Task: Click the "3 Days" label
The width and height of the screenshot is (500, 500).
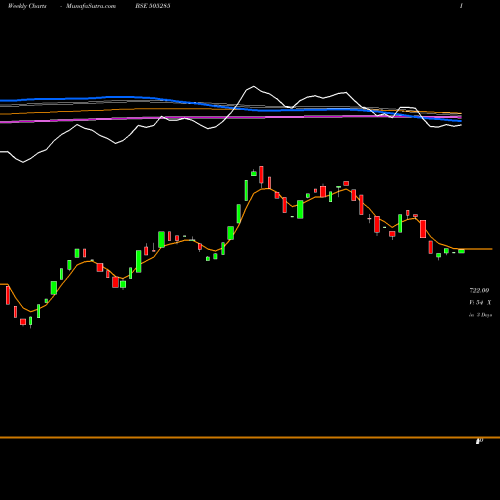Action: click(484, 315)
